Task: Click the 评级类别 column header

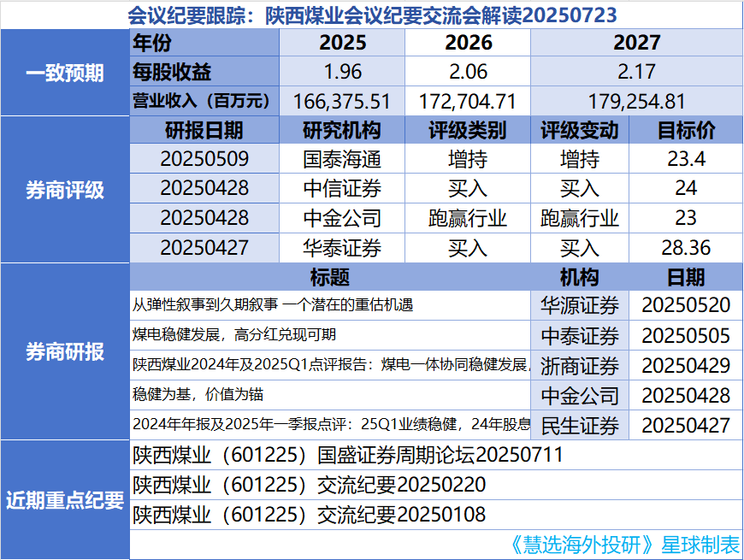Action: pos(468,131)
